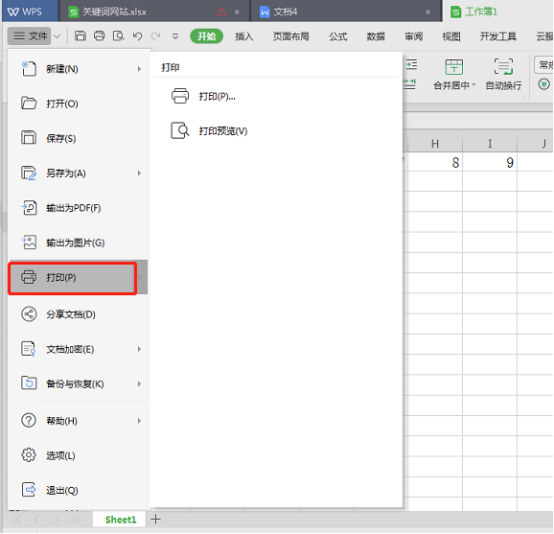This screenshot has width=554, height=534.
Task: Click the undo arrow icon
Action: pyautogui.click(x=137, y=36)
